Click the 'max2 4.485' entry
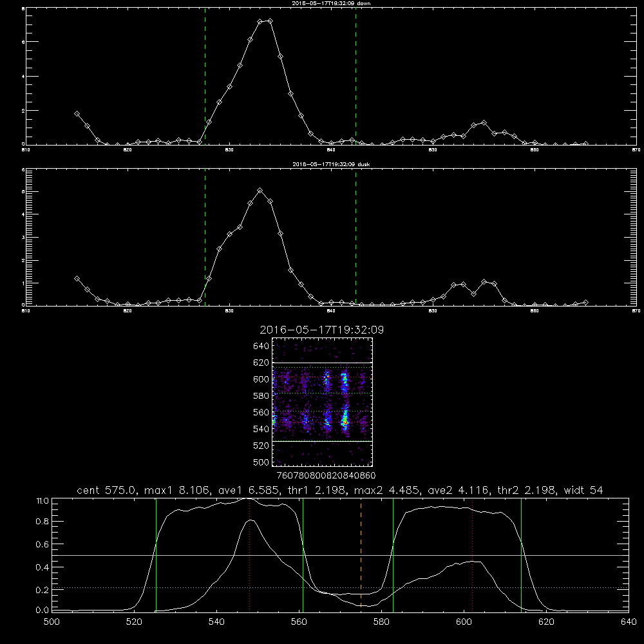This screenshot has width=644, height=644. [387, 490]
